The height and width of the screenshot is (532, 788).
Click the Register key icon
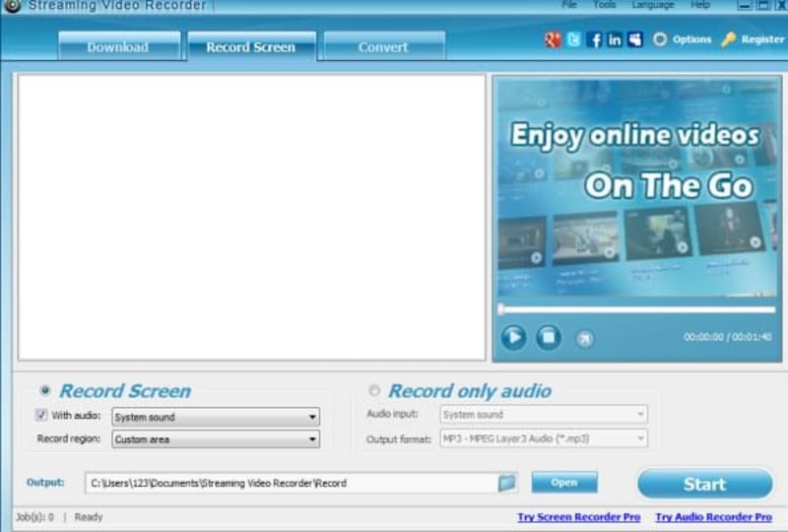click(x=728, y=39)
